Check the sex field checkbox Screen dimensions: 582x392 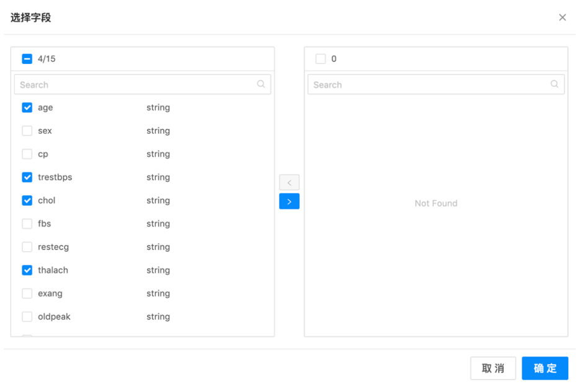point(27,131)
